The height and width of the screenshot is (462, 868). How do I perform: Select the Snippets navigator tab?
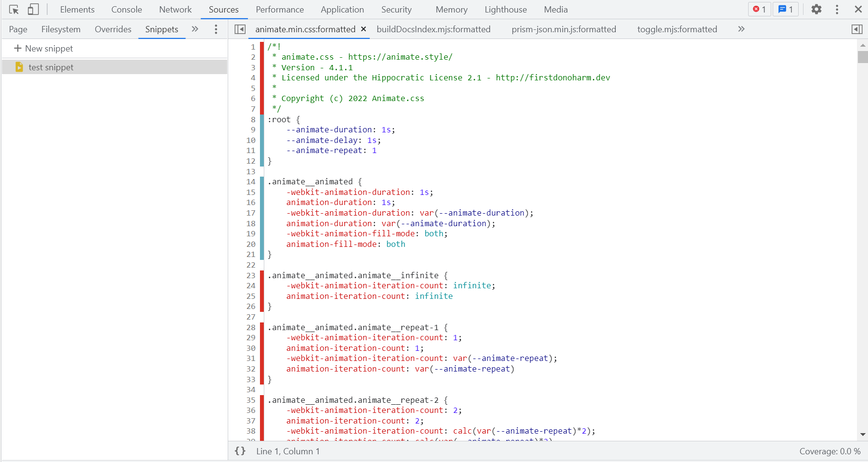pos(162,29)
